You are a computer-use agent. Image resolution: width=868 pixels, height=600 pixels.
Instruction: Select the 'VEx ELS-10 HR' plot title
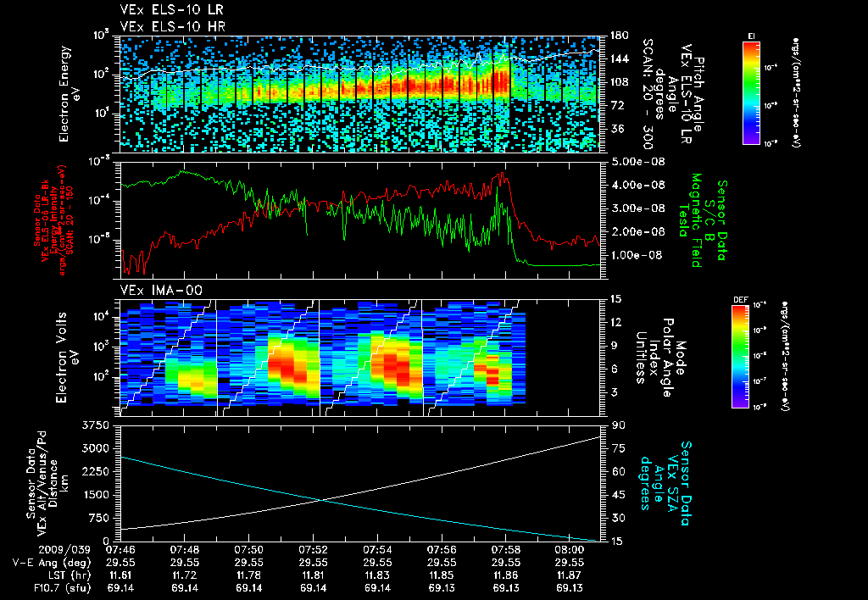coord(172,26)
